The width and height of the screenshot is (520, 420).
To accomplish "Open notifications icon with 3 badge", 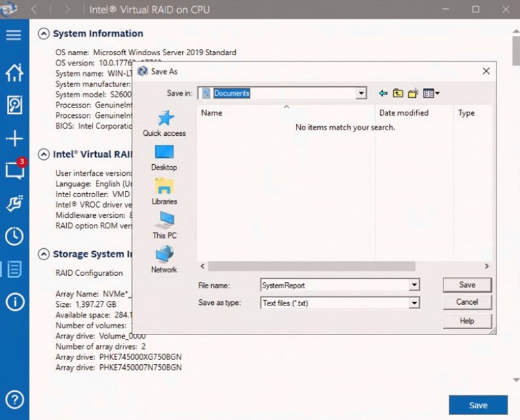I will point(15,169).
